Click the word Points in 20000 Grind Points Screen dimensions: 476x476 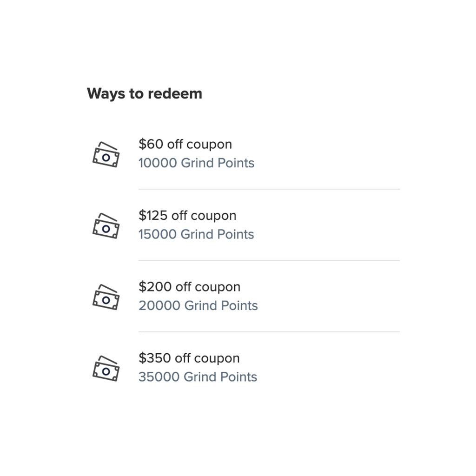click(239, 306)
